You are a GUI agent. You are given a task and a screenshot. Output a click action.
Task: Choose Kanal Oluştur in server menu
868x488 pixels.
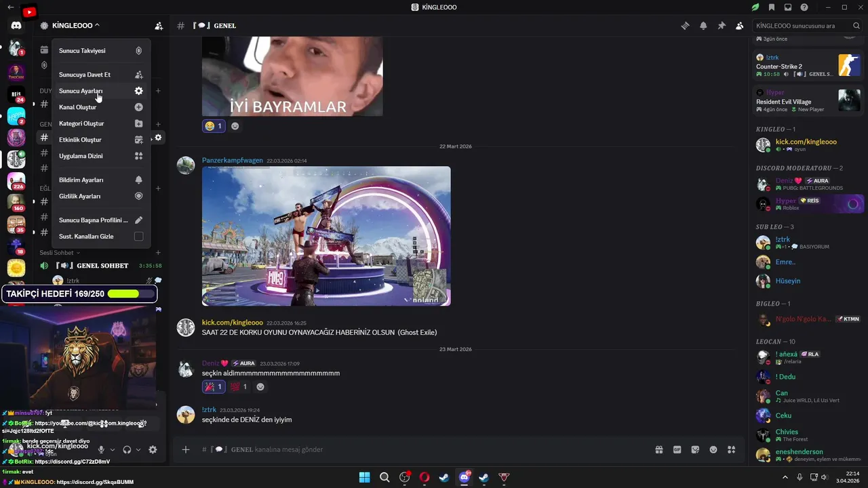point(101,107)
